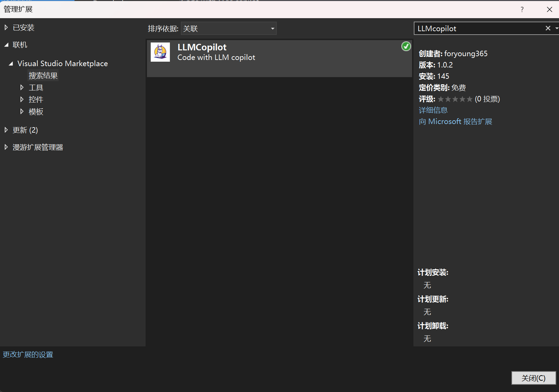This screenshot has width=559, height=392.
Task: Open the search box dropdown arrow
Action: 557,28
